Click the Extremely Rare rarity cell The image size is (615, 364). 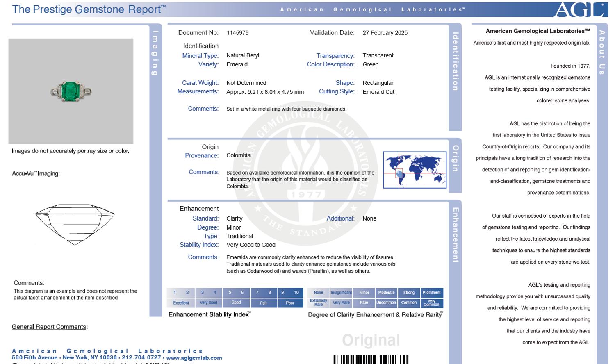pyautogui.click(x=319, y=303)
